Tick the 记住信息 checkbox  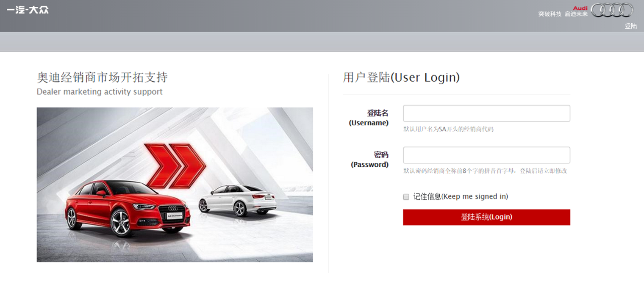point(406,197)
